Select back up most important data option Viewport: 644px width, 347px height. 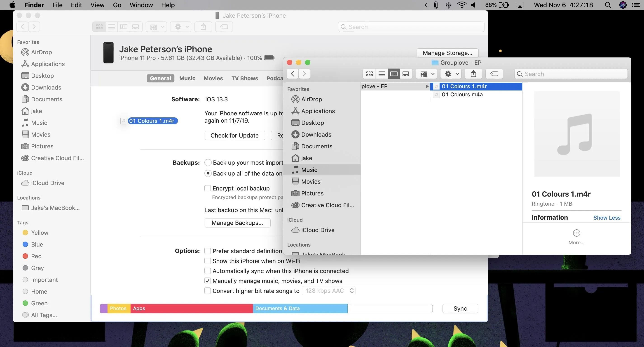208,162
